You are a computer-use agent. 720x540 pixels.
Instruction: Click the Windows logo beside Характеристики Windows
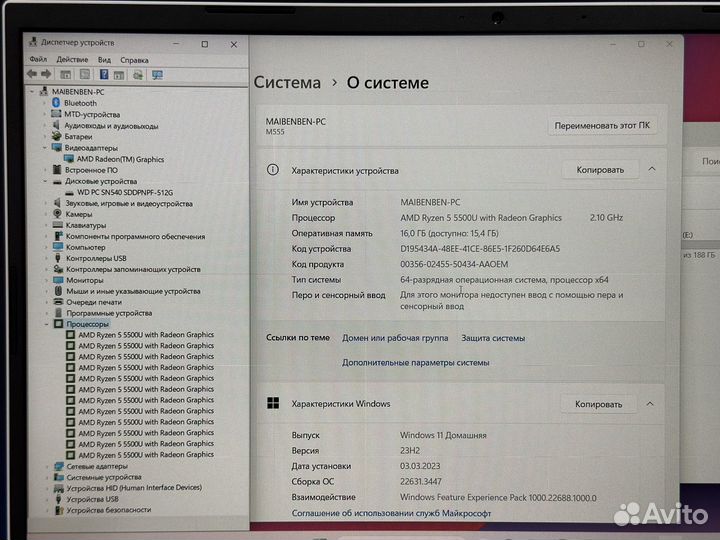[272, 404]
